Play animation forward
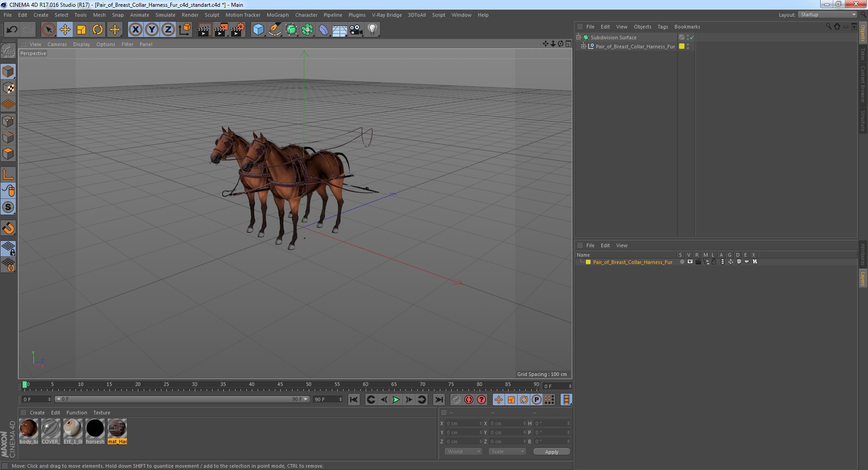Screen dimensions: 868x470 point(396,399)
